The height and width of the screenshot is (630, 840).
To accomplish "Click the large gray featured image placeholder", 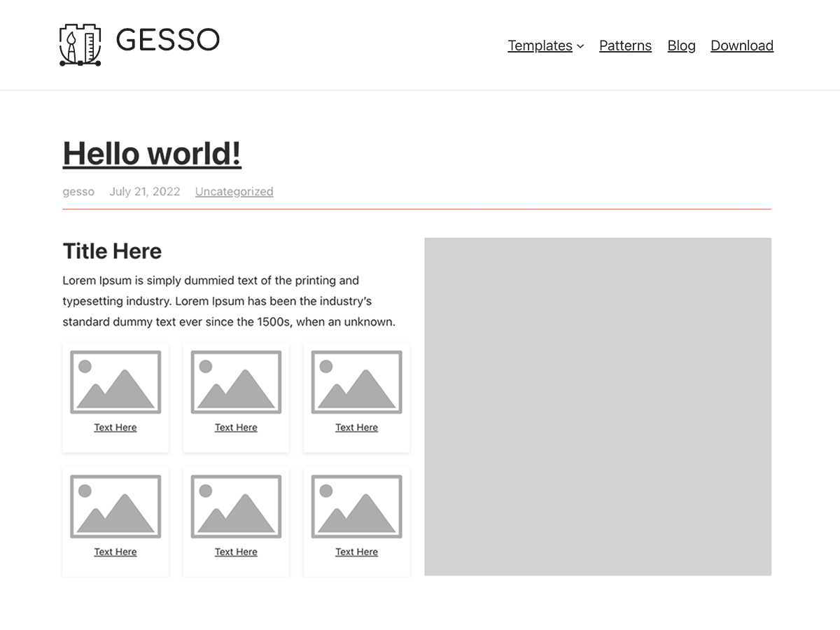I will tap(598, 406).
